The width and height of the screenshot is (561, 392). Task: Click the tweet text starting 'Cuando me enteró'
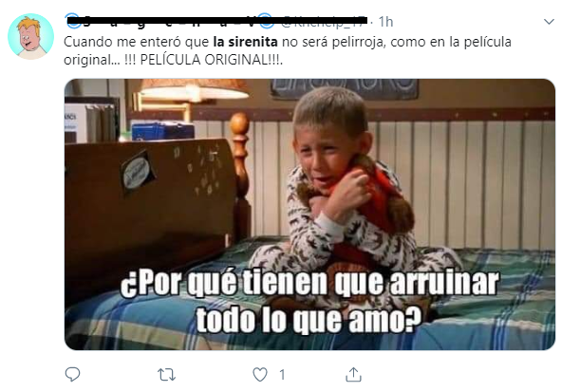click(288, 50)
